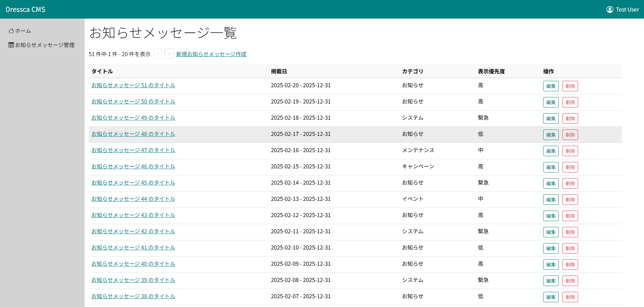Edit message 51 using 編集 button

(x=551, y=86)
